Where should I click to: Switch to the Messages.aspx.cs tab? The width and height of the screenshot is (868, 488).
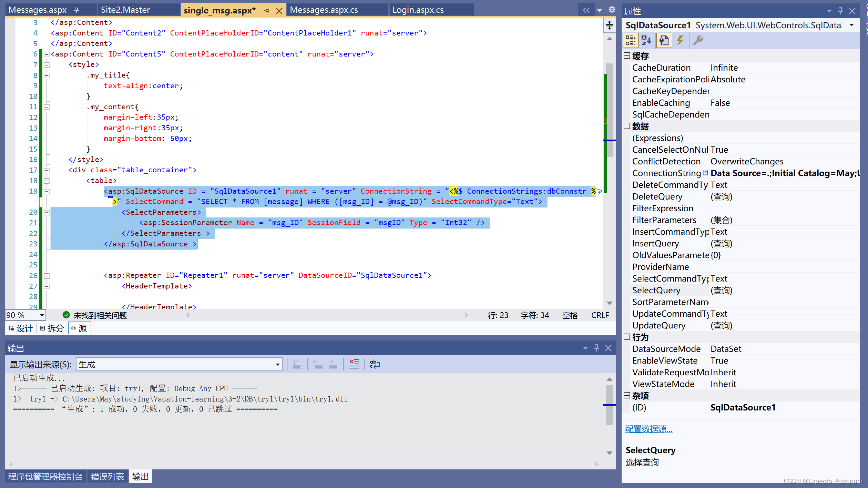(x=324, y=10)
